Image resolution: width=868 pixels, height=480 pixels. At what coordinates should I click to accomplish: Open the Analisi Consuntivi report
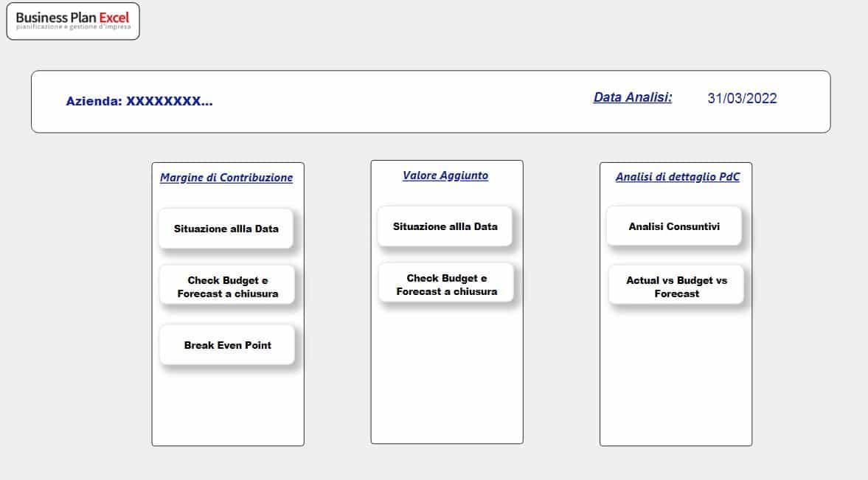click(x=674, y=226)
